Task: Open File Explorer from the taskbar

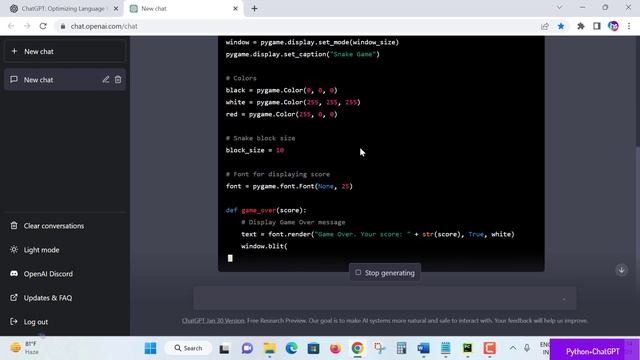Action: (x=269, y=348)
